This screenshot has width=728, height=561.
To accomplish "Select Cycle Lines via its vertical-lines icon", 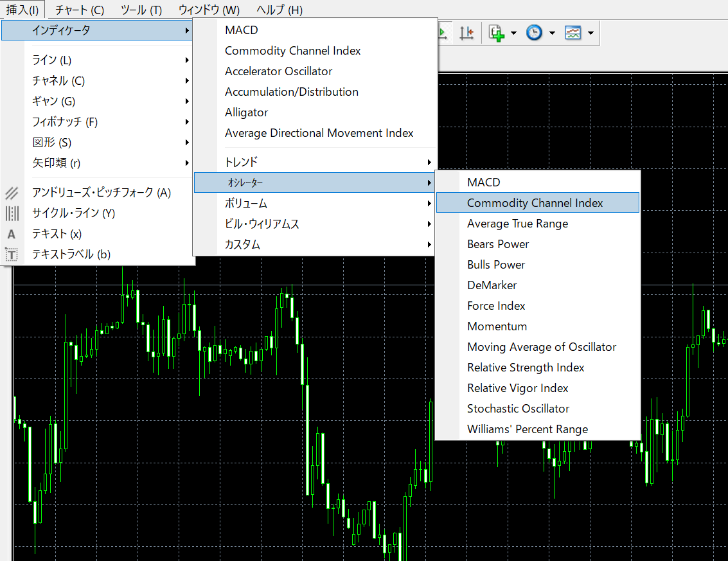I will click(12, 213).
